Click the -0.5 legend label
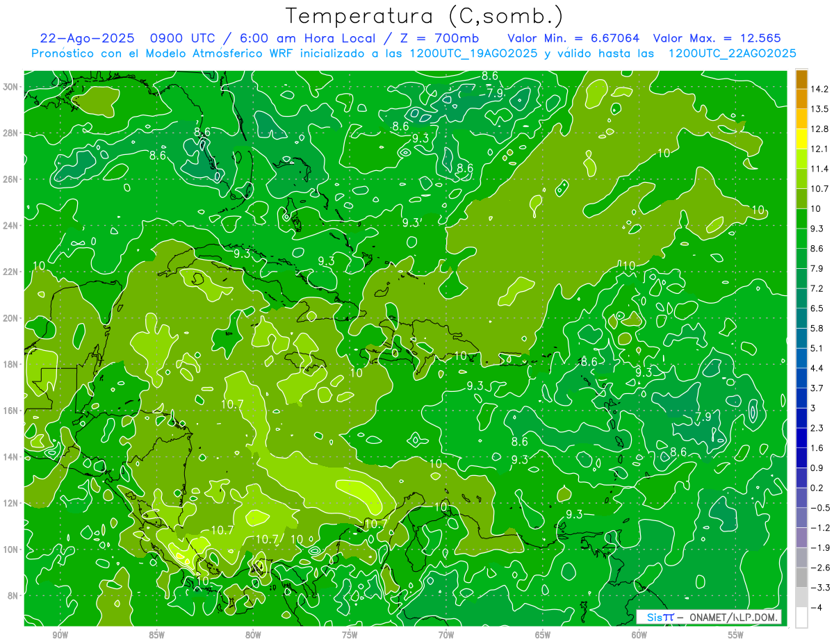The width and height of the screenshot is (834, 644). pos(819,508)
